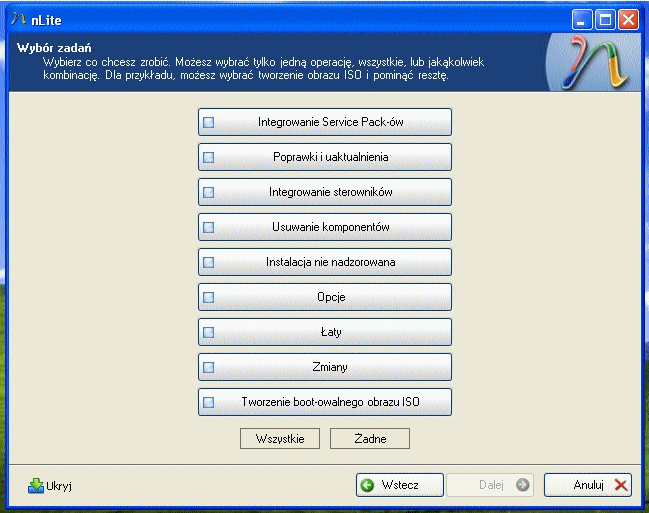Enable Integrowanie Service Pack-ów task
This screenshot has height=513, width=649.
click(x=324, y=122)
